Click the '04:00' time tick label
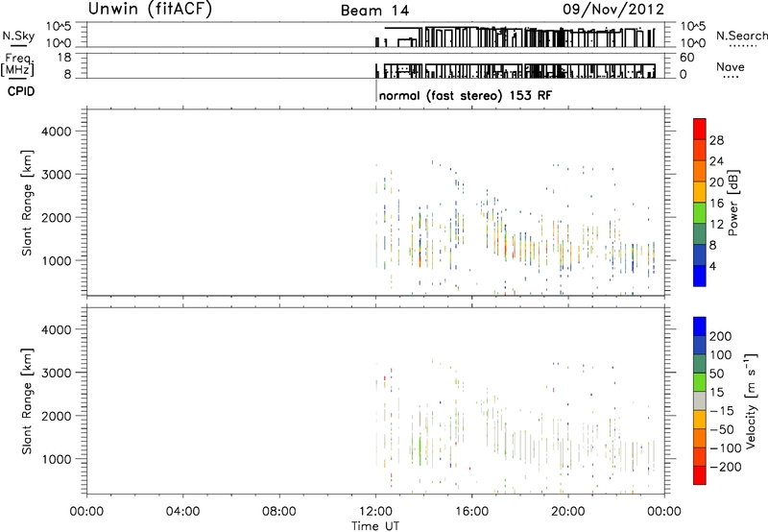 (x=182, y=512)
